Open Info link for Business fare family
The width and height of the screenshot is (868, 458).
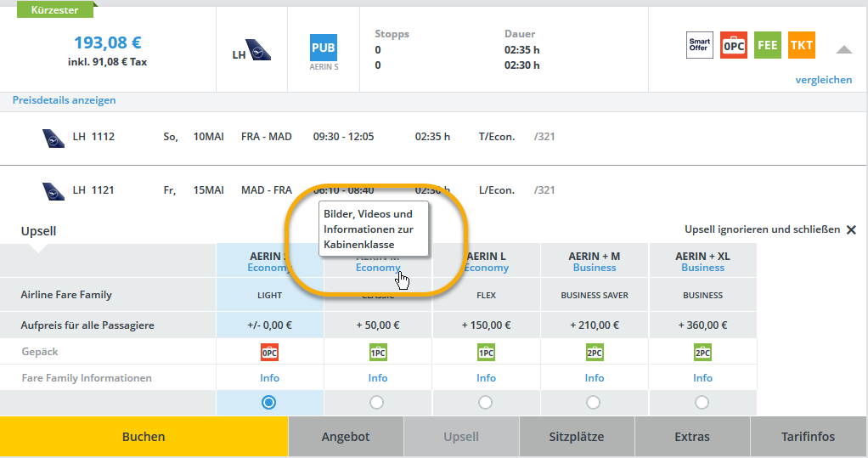[702, 378]
